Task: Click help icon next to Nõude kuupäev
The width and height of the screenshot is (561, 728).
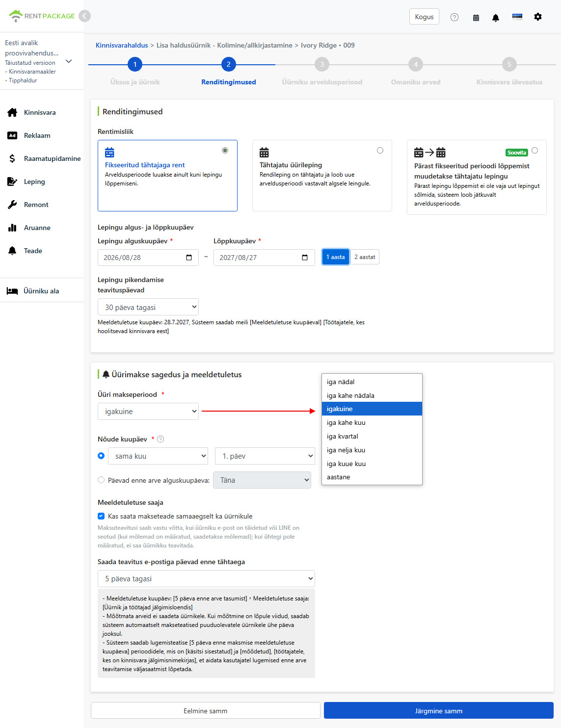Action: pos(160,439)
